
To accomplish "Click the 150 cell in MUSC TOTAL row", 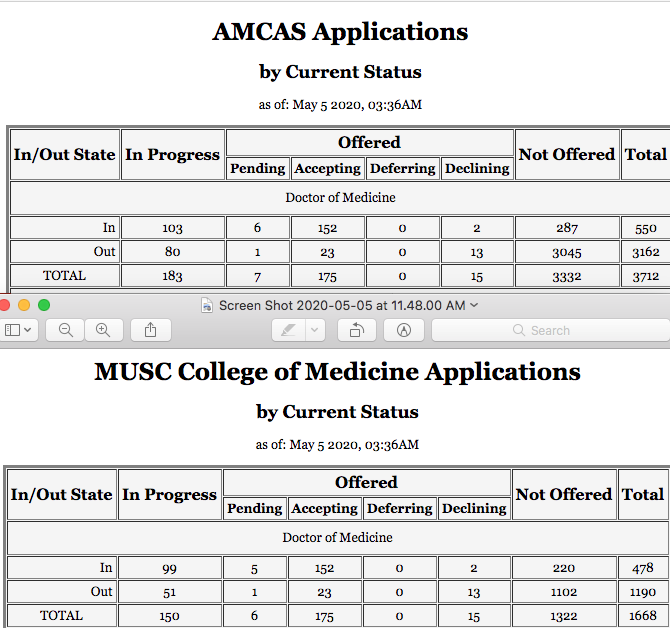I will click(x=169, y=616).
